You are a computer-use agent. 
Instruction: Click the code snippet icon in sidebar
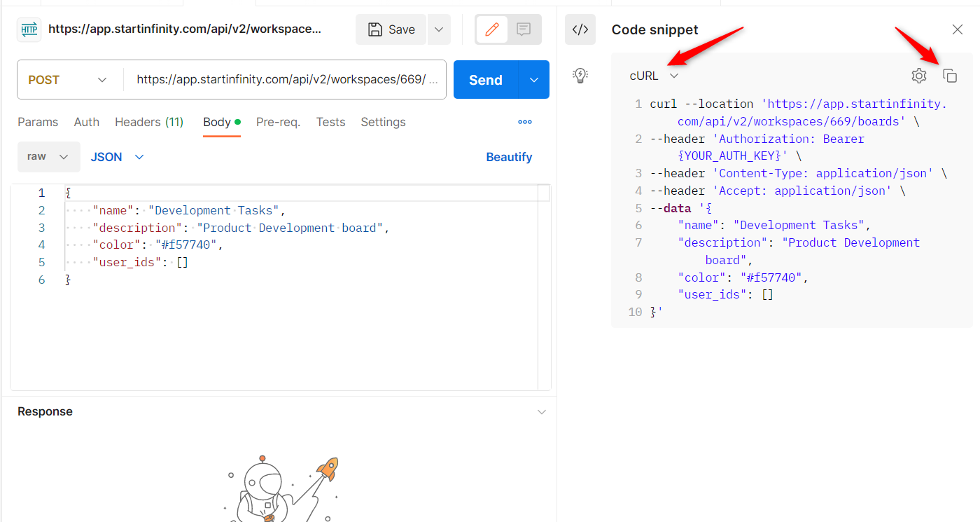click(580, 29)
